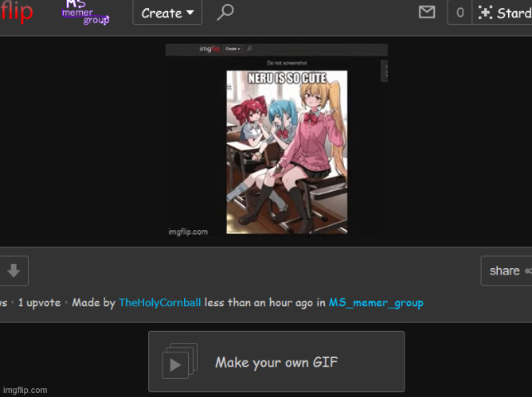
Task: Click the tiny Create button inside embedded screenshot
Action: pos(233,49)
